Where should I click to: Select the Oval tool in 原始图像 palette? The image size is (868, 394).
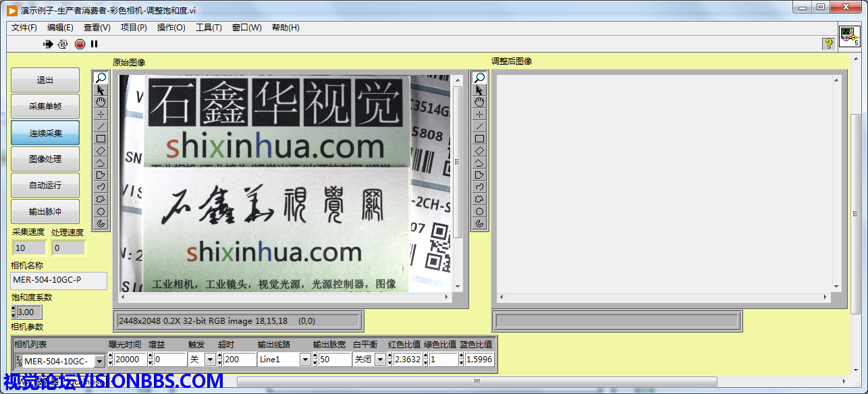pyautogui.click(x=101, y=211)
